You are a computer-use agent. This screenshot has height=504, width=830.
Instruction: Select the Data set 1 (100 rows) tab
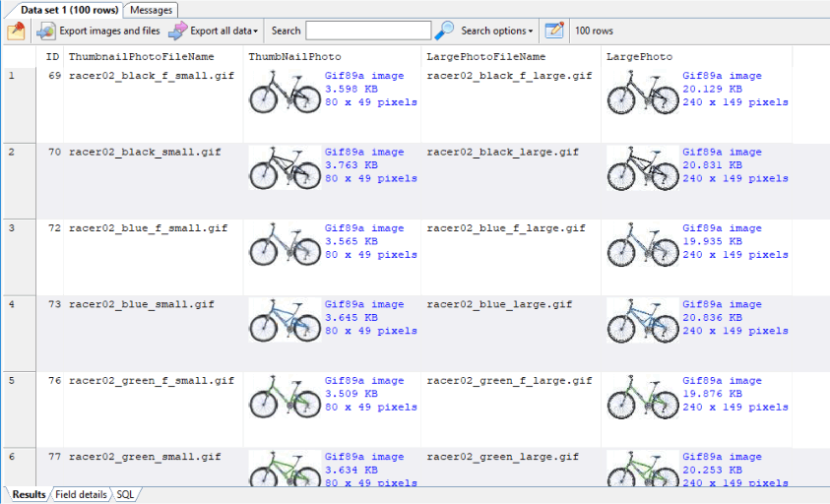point(69,10)
